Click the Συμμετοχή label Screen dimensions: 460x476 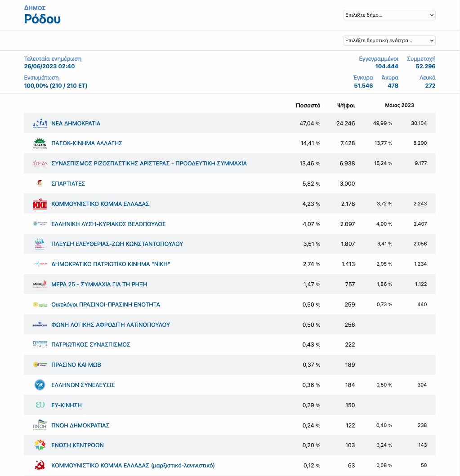421,58
